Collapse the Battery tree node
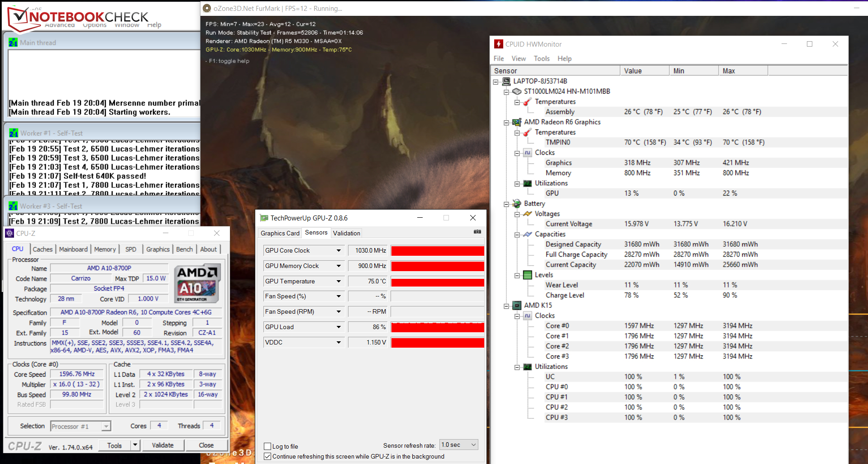The width and height of the screenshot is (868, 464). [506, 204]
